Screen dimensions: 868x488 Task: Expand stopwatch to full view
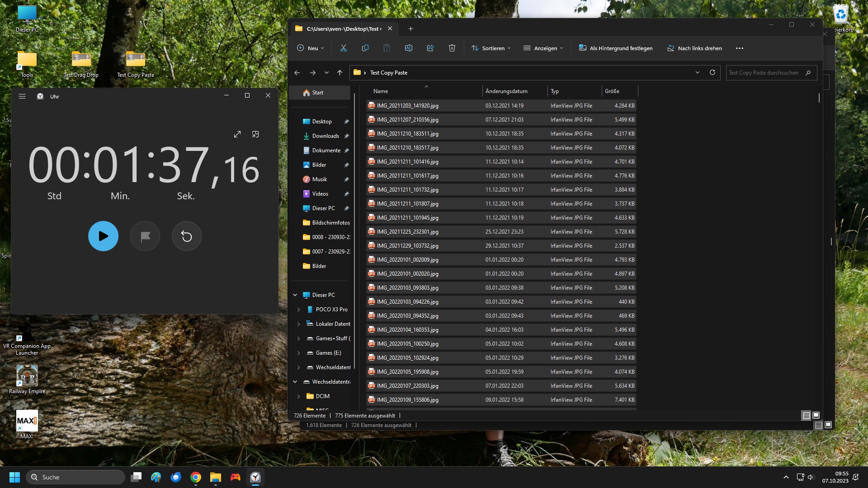(x=237, y=134)
